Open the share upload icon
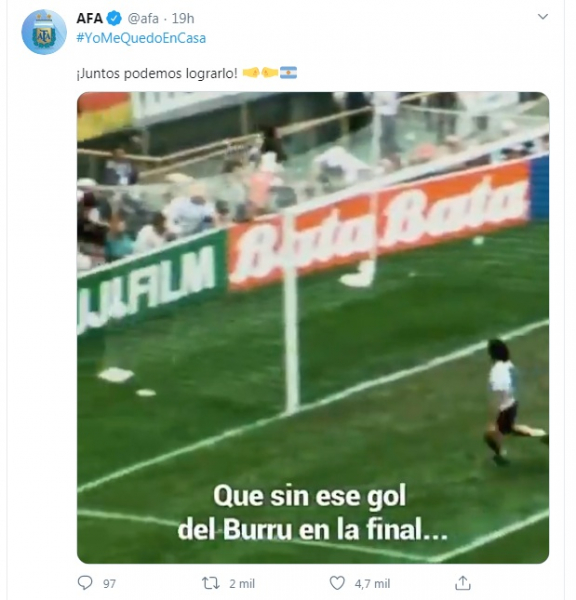 coord(463,583)
